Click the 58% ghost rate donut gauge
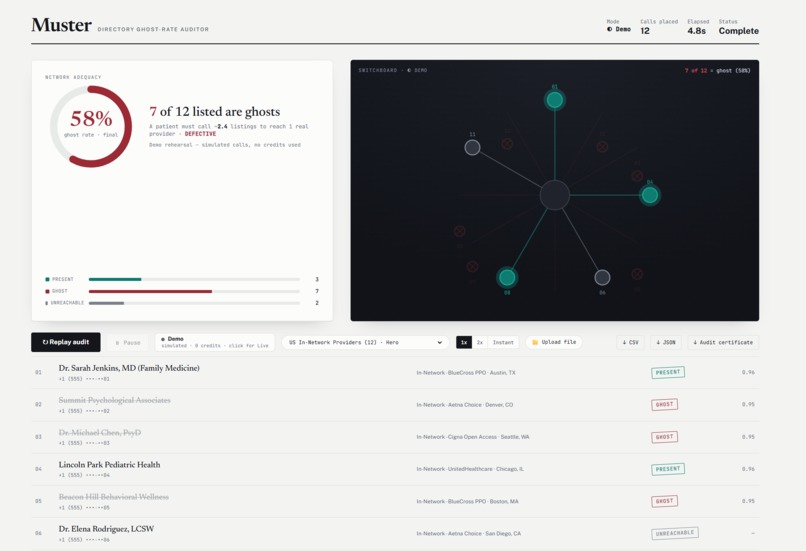 coord(91,126)
